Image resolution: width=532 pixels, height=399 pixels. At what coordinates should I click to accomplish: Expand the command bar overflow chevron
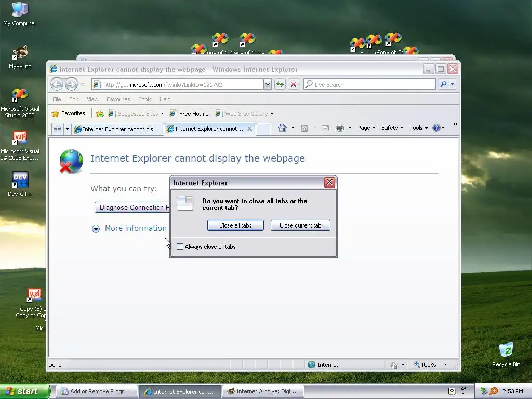click(x=455, y=124)
